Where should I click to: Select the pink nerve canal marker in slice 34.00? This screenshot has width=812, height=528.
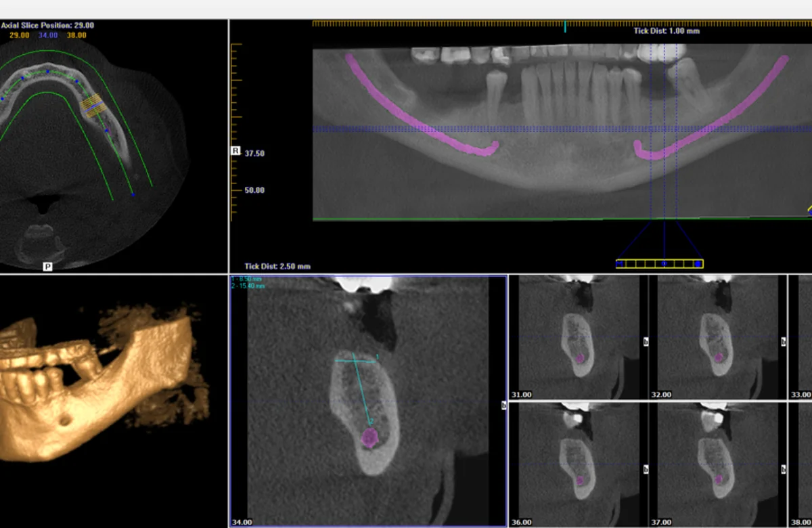click(369, 438)
